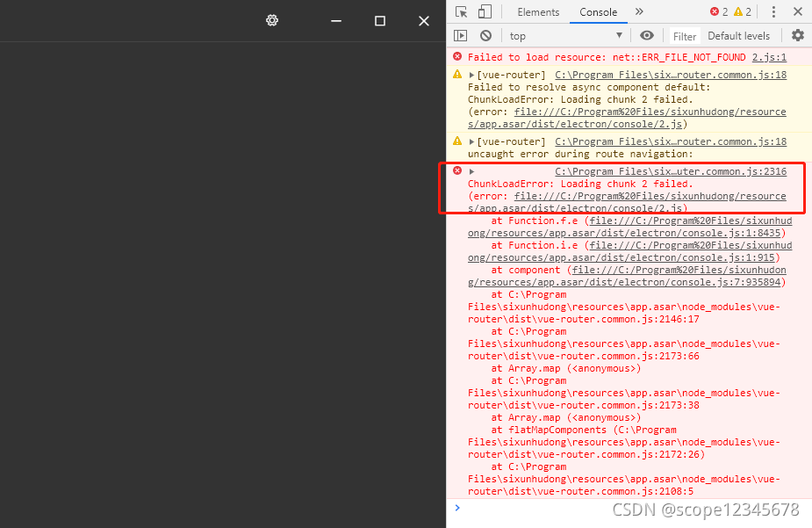This screenshot has height=528, width=812.
Task: Open the 2.js:1 source link
Action: coord(769,57)
